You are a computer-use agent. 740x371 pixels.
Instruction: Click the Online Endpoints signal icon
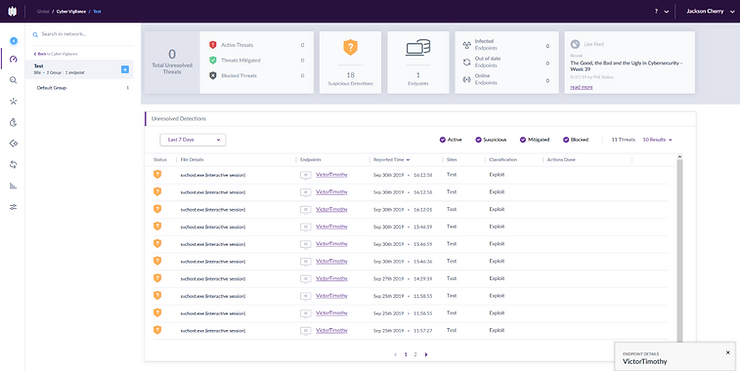coord(467,79)
